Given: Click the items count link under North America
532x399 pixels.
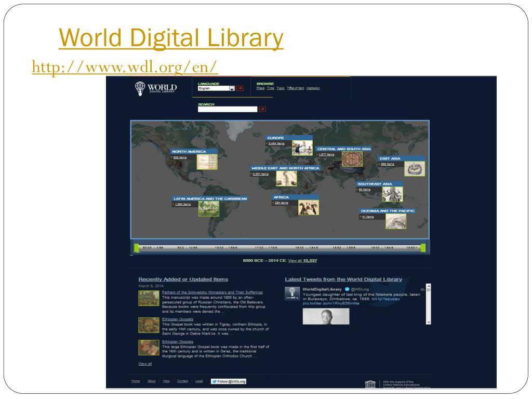Looking at the screenshot, I should click(x=180, y=157).
